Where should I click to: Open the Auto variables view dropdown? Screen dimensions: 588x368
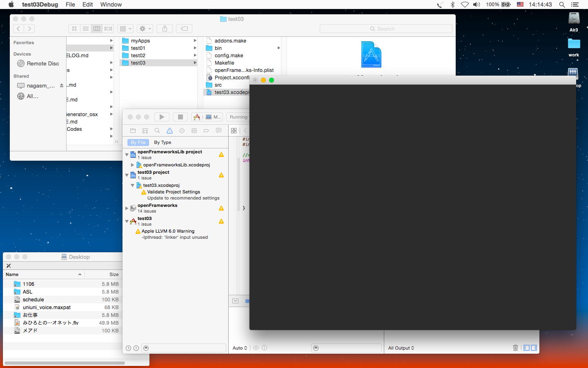[x=240, y=348]
